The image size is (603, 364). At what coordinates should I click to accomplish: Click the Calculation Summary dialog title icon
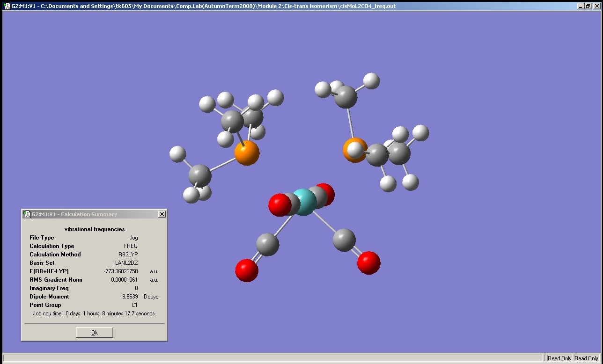click(27, 214)
